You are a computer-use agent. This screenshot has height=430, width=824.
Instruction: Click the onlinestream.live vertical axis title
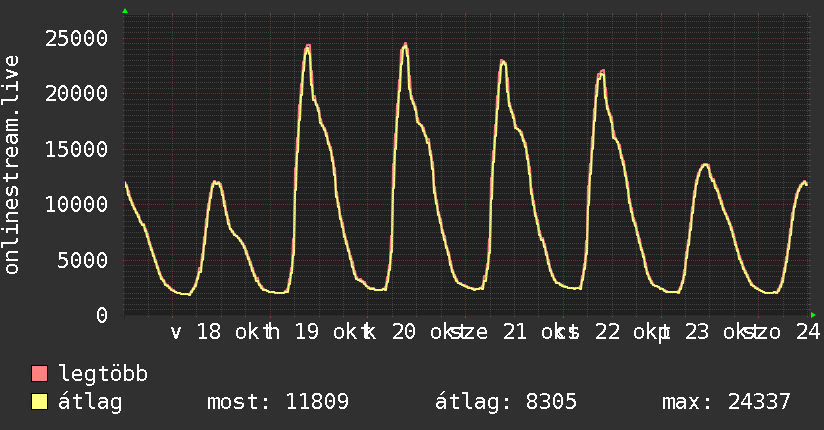click(12, 165)
